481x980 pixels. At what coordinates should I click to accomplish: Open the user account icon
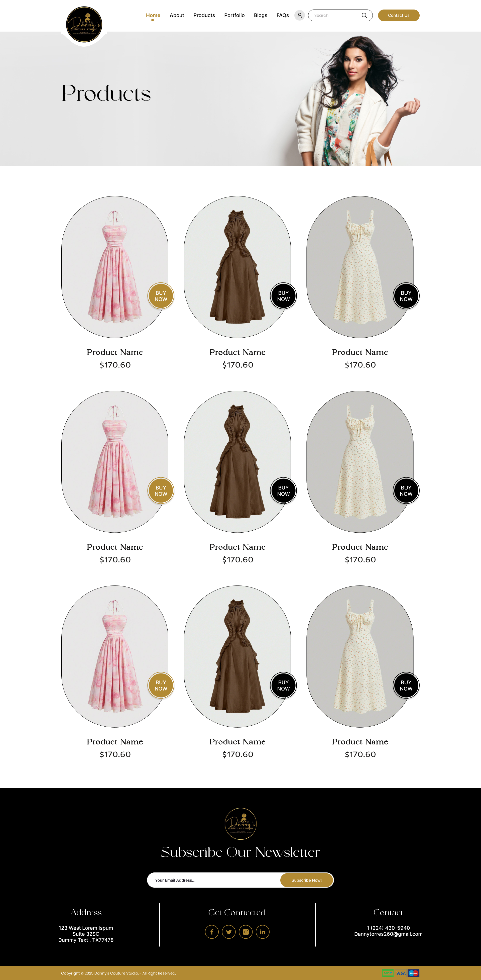click(299, 16)
